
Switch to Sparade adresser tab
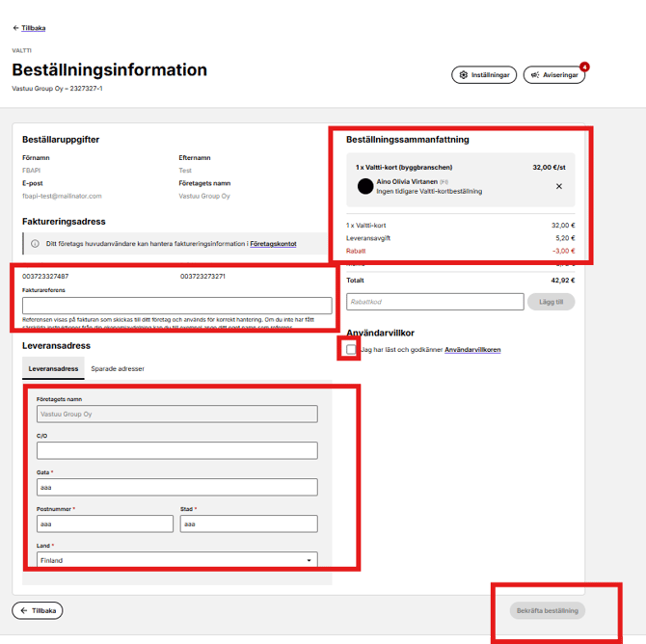point(118,369)
